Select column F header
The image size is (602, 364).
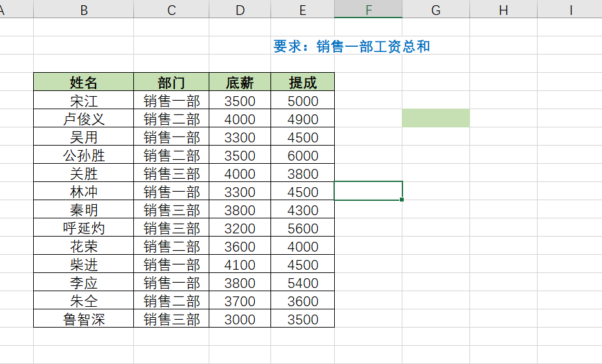click(x=368, y=9)
